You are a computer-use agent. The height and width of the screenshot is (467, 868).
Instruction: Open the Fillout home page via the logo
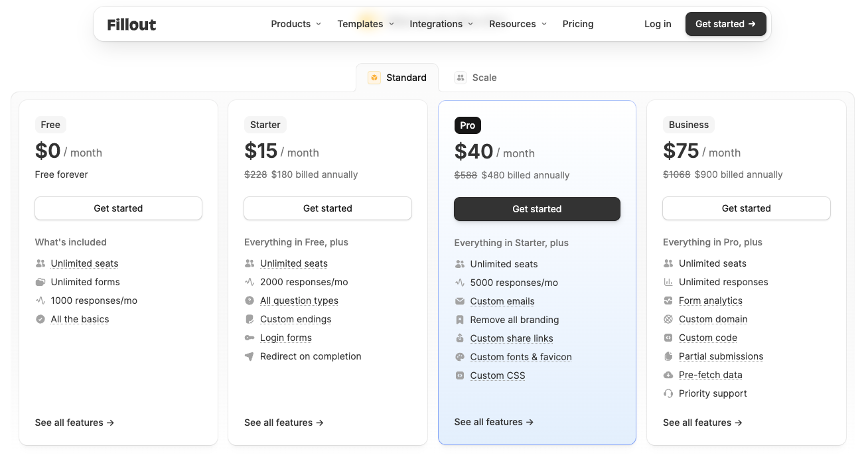coord(131,24)
